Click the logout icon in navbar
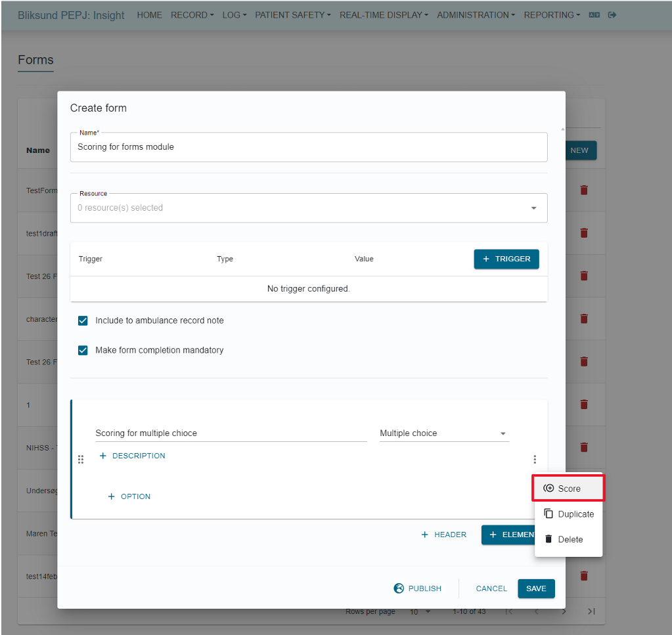This screenshot has height=635, width=672. [x=612, y=15]
